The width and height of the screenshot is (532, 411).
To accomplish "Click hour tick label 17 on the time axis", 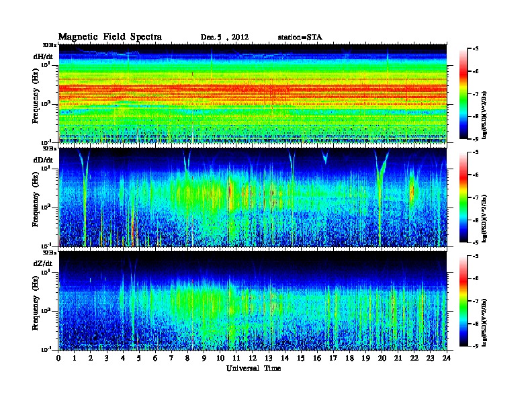I will pos(333,358).
